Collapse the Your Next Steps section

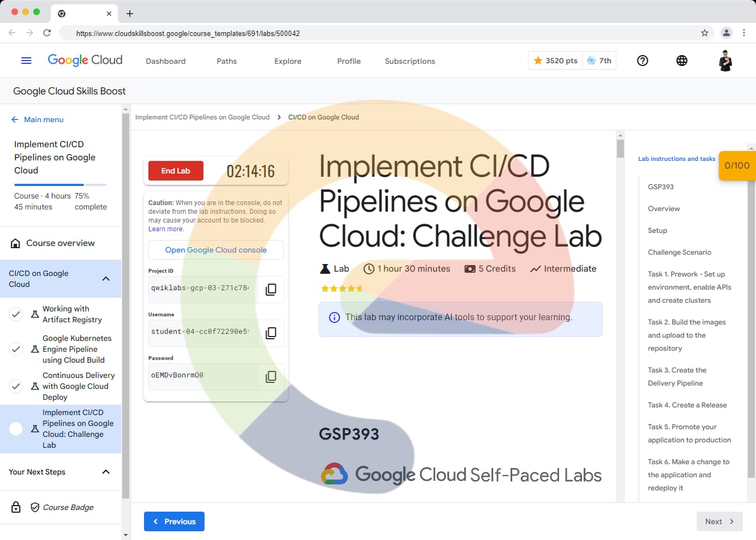point(106,472)
